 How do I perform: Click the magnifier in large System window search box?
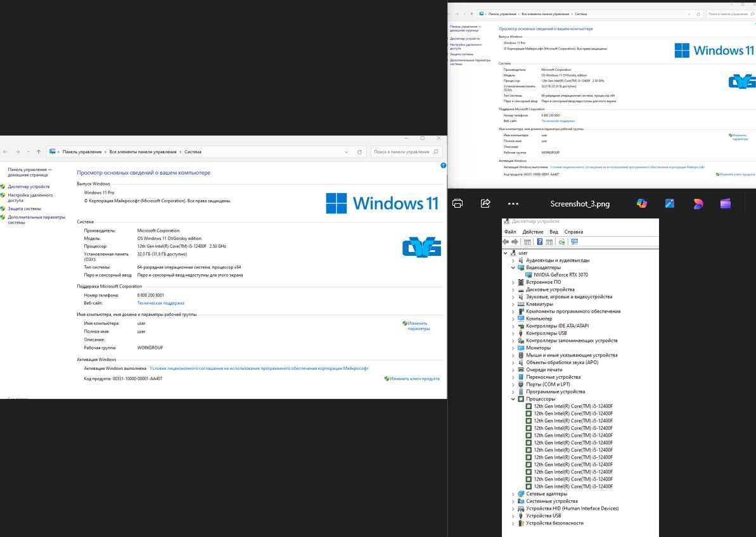pos(436,152)
